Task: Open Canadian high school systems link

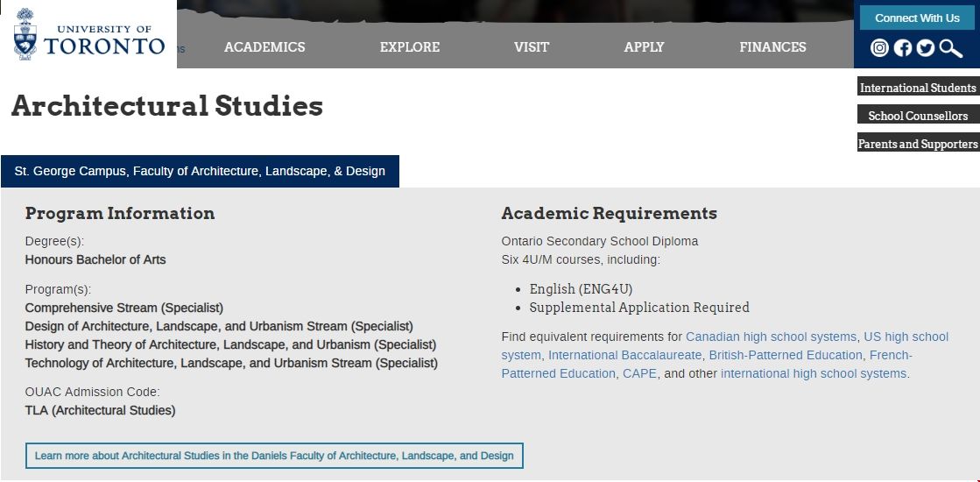Action: [x=771, y=337]
